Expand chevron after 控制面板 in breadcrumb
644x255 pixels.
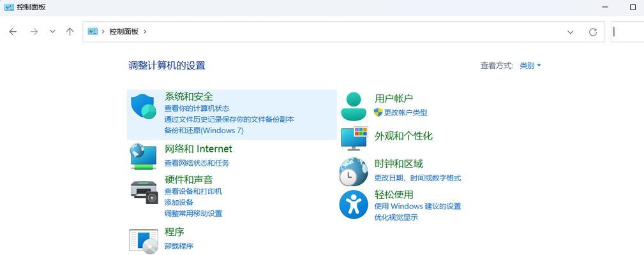pos(145,32)
